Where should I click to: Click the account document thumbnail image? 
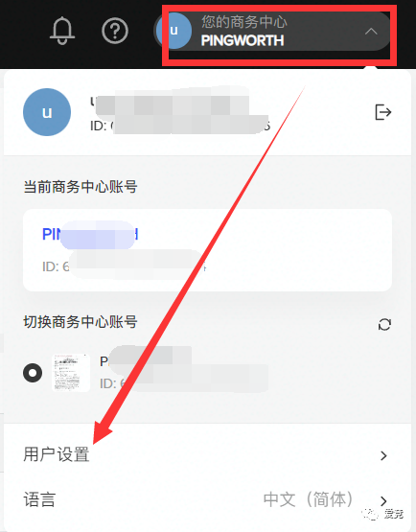point(71,373)
